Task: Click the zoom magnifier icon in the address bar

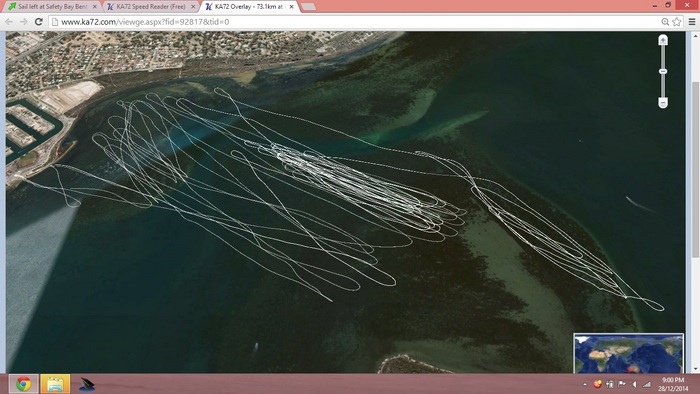Action: pyautogui.click(x=665, y=21)
